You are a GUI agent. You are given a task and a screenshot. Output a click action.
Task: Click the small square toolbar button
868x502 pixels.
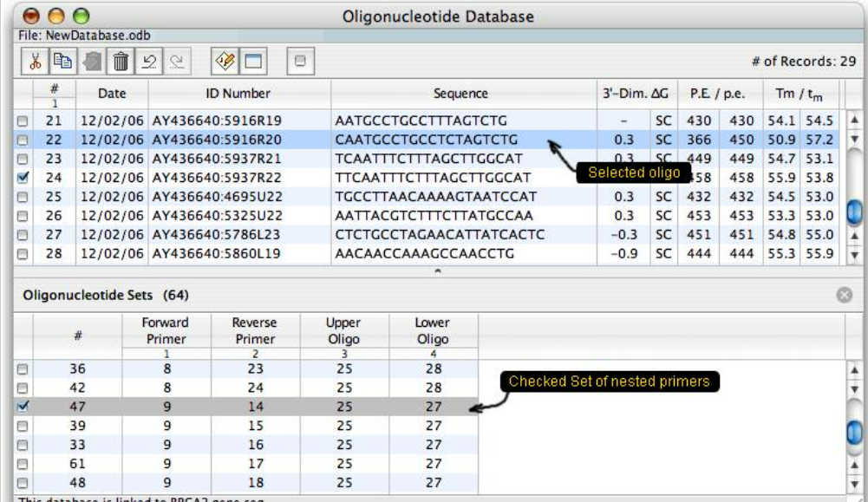301,61
